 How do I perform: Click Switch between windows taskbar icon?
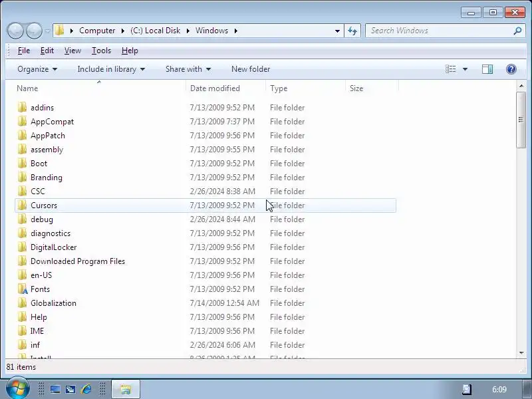(x=70, y=389)
